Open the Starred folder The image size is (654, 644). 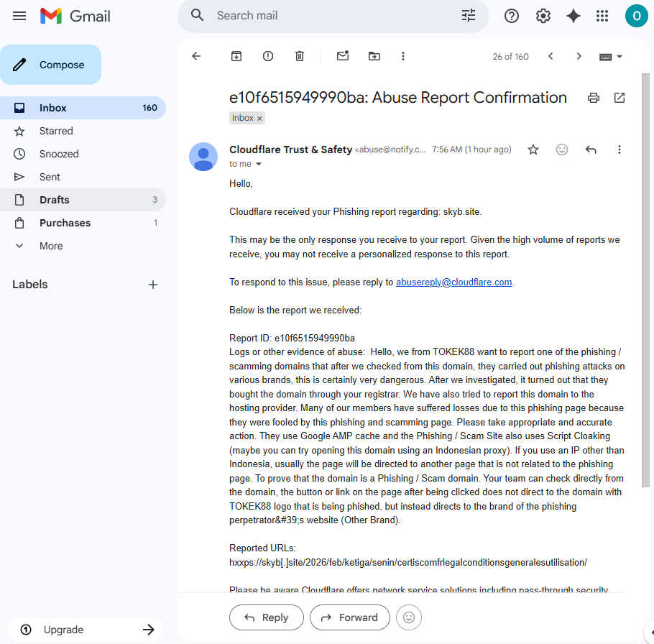point(83,131)
